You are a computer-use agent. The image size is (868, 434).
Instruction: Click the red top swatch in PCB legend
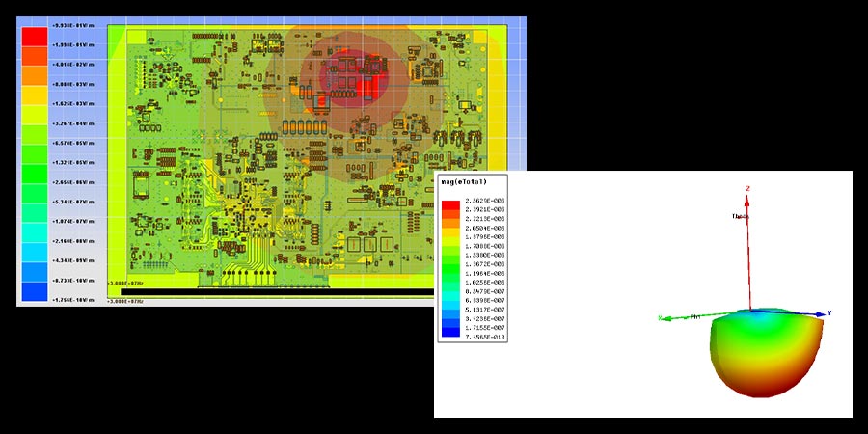tap(35, 37)
